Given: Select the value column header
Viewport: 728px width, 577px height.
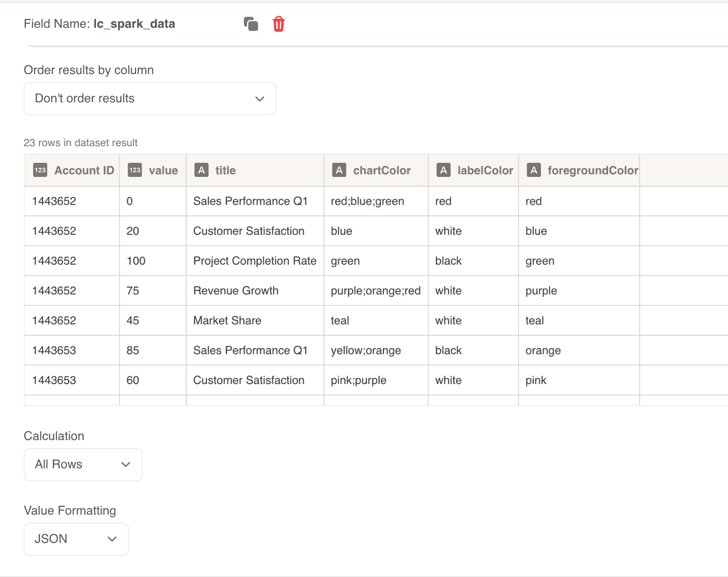Looking at the screenshot, I should click(x=153, y=170).
